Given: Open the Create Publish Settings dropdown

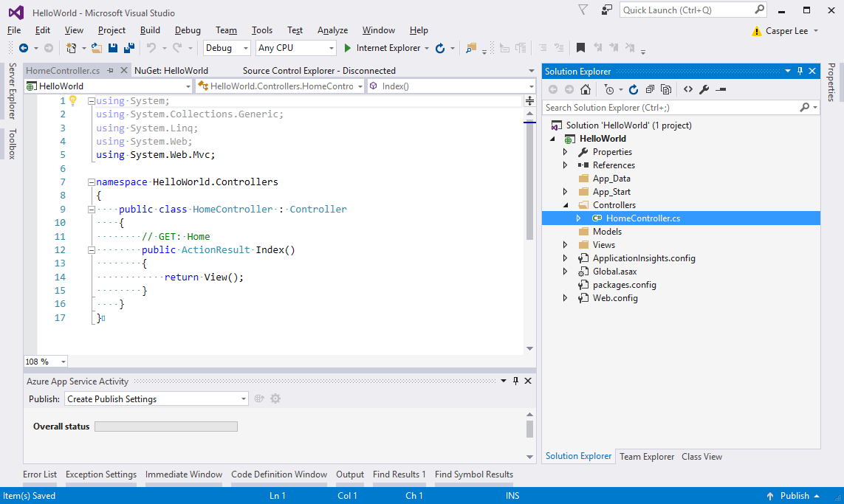Looking at the screenshot, I should click(156, 398).
